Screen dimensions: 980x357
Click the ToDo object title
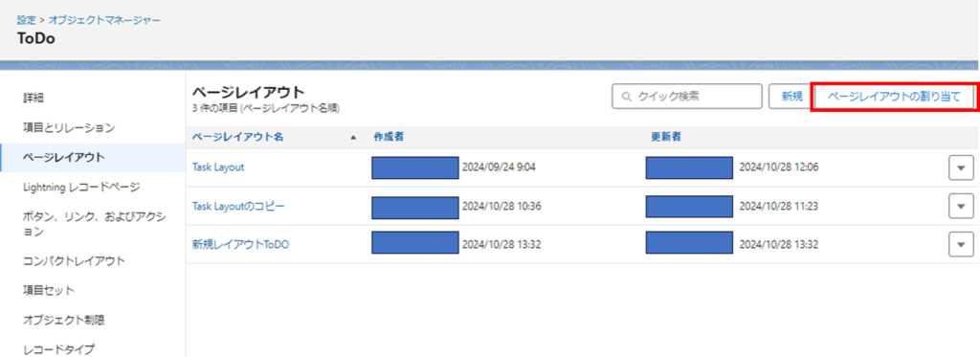(36, 39)
